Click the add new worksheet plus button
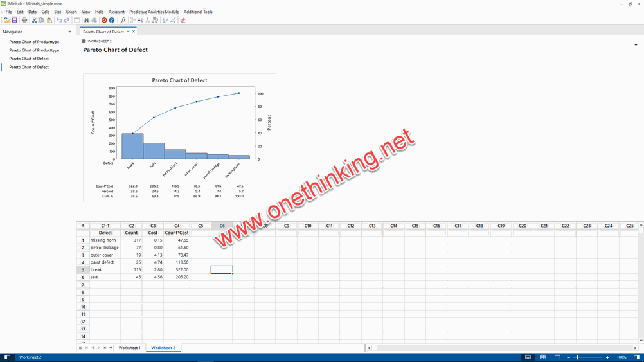This screenshot has width=644, height=362. 111,348
